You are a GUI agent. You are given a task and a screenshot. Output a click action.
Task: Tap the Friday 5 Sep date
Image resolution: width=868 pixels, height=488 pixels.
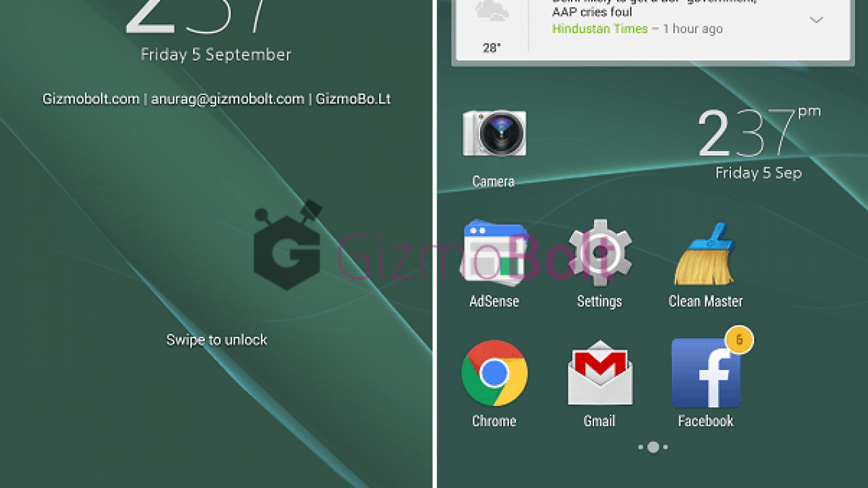pyautogui.click(x=759, y=173)
